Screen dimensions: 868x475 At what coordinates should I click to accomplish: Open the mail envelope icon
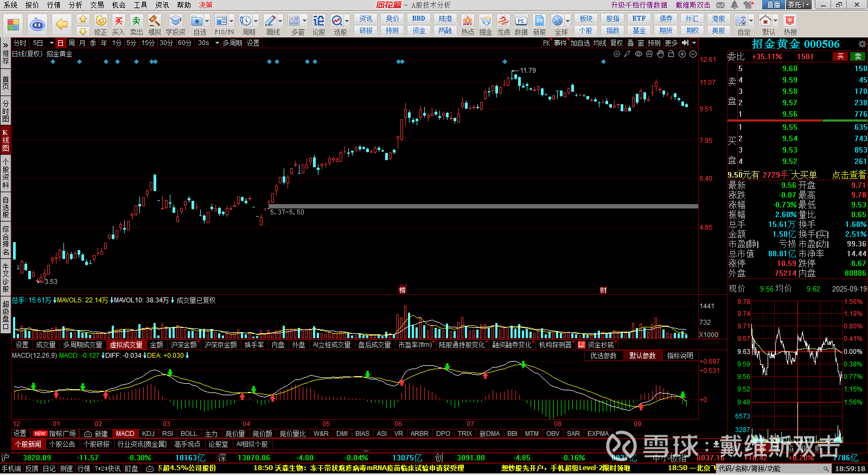[720, 5]
